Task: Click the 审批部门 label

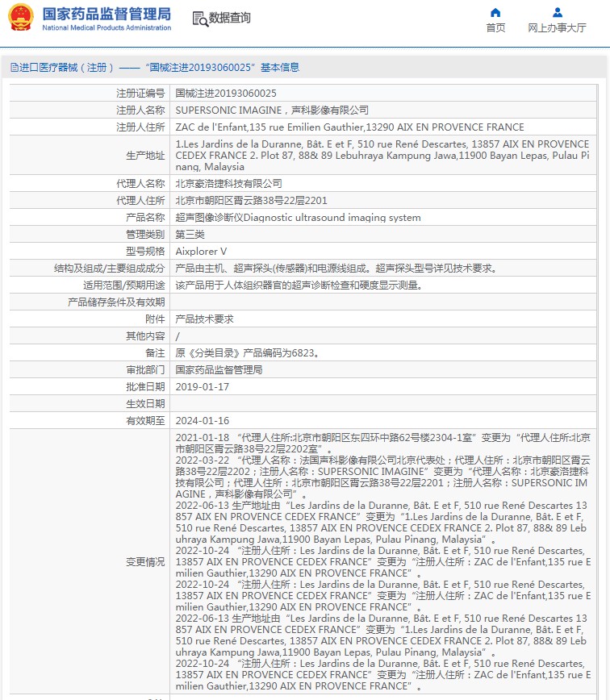Action: tap(145, 370)
